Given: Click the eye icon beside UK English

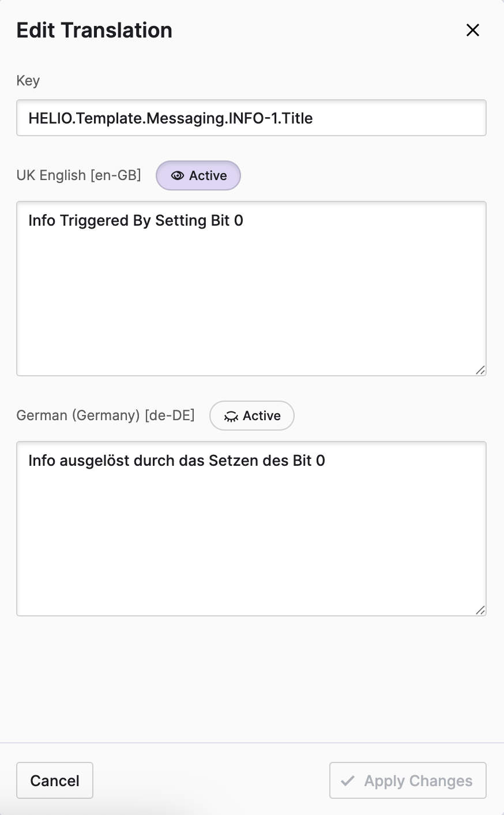Looking at the screenshot, I should pyautogui.click(x=178, y=175).
